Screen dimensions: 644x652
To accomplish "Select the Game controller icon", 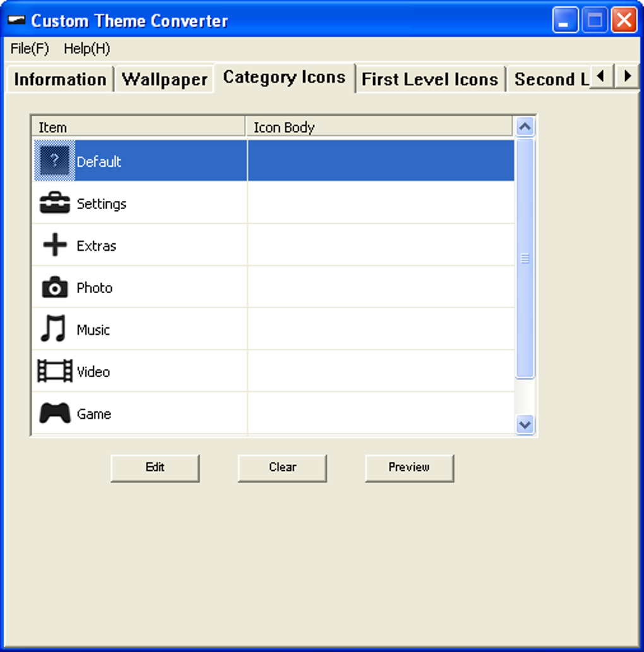I will pyautogui.click(x=55, y=414).
